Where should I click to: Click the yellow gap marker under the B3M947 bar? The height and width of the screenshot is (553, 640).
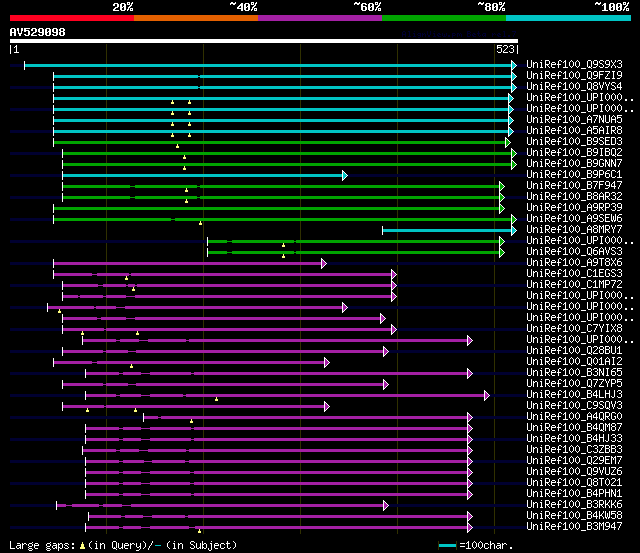(x=199, y=531)
